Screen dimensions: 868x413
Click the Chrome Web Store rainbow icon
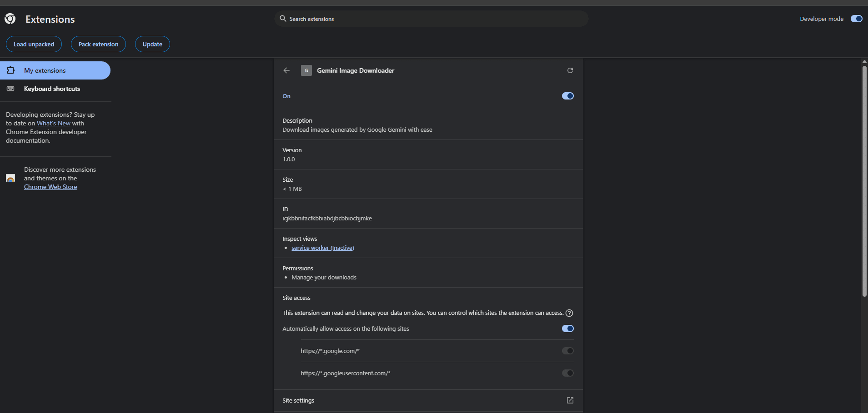pyautogui.click(x=10, y=178)
